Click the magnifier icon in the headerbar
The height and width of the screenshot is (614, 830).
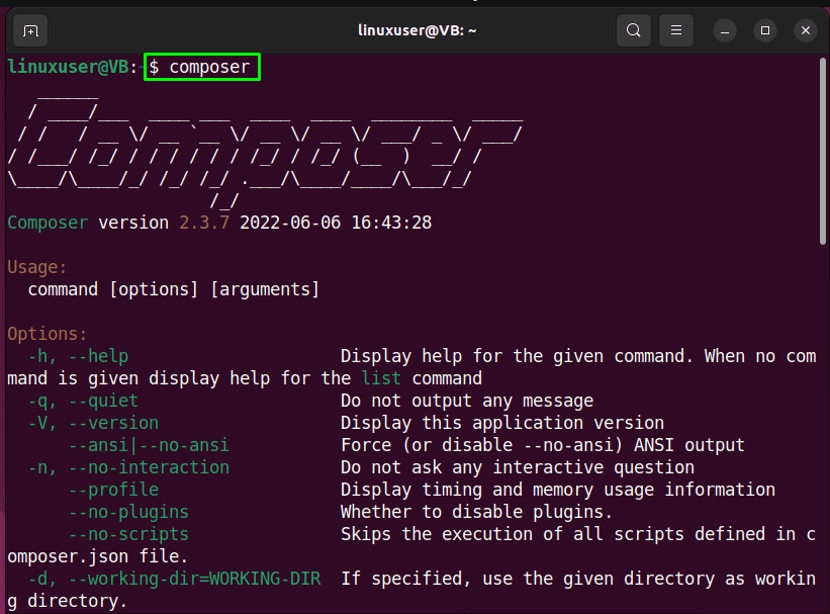tap(633, 30)
